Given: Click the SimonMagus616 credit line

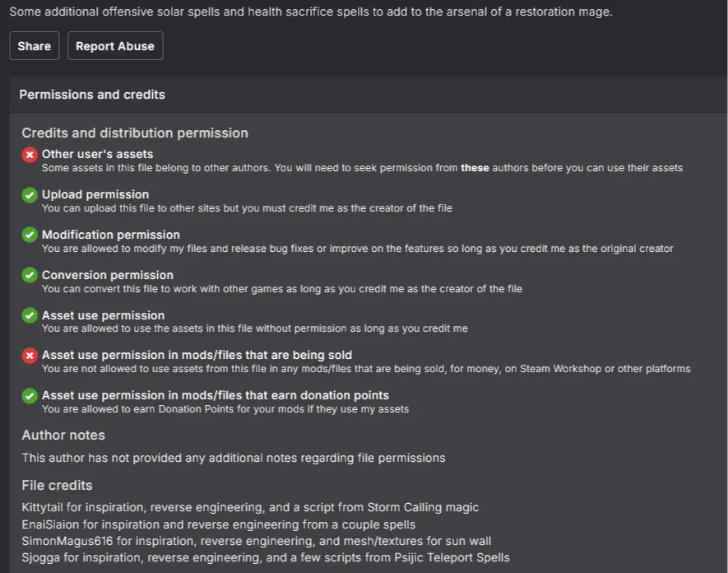Looking at the screenshot, I should point(257,541).
